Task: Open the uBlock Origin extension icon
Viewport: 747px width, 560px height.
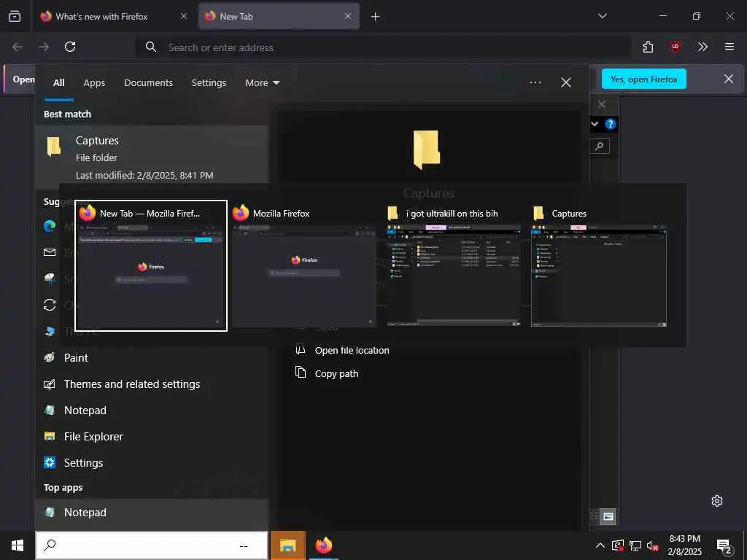Action: tap(675, 47)
